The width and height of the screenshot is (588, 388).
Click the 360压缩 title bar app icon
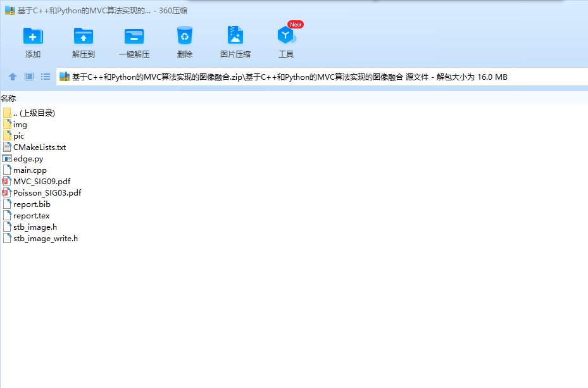point(10,11)
